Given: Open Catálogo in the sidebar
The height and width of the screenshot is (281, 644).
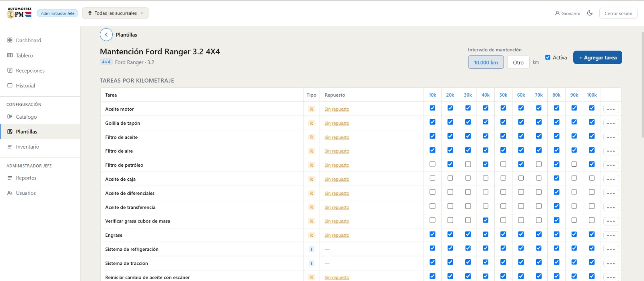Looking at the screenshot, I should click(x=40, y=117).
